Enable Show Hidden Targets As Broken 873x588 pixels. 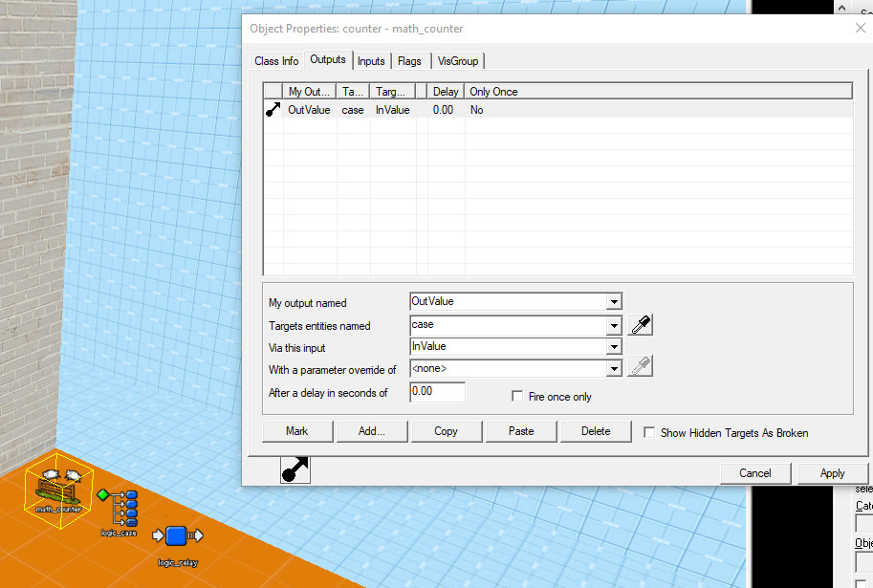(x=649, y=432)
